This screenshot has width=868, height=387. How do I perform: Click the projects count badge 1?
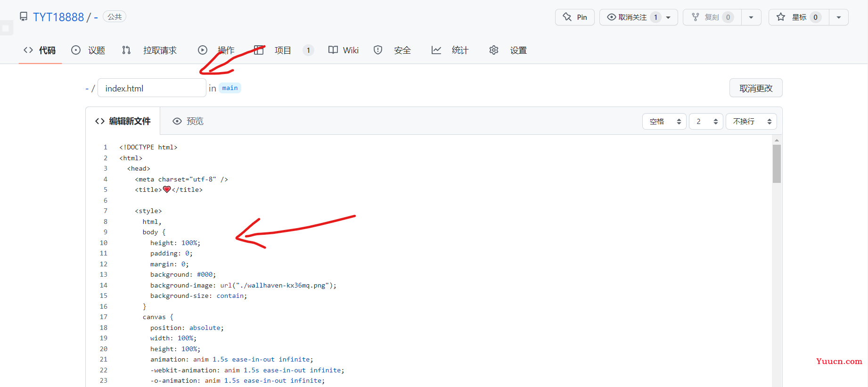click(x=309, y=50)
